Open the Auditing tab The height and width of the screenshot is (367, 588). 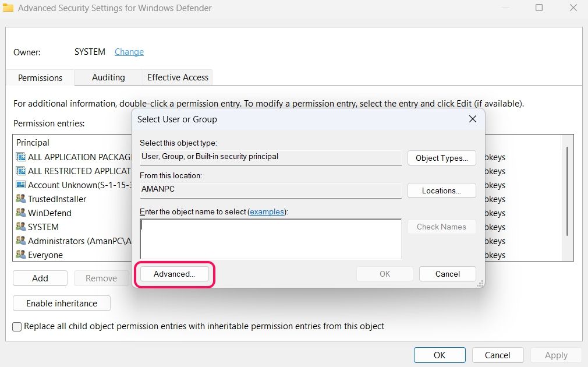[108, 77]
